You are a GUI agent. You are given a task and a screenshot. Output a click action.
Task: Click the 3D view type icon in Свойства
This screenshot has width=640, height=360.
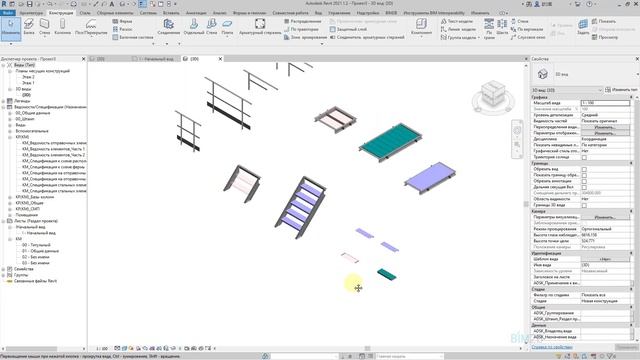[542, 74]
